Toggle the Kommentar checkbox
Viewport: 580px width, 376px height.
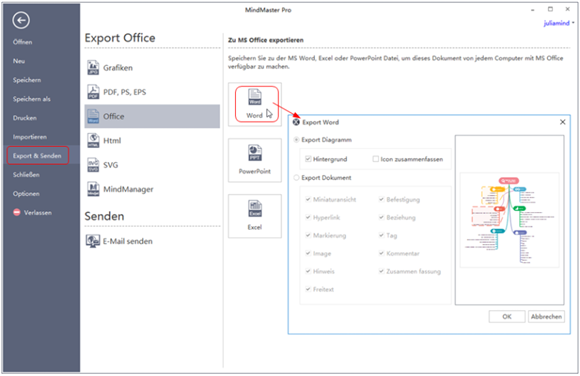point(381,254)
